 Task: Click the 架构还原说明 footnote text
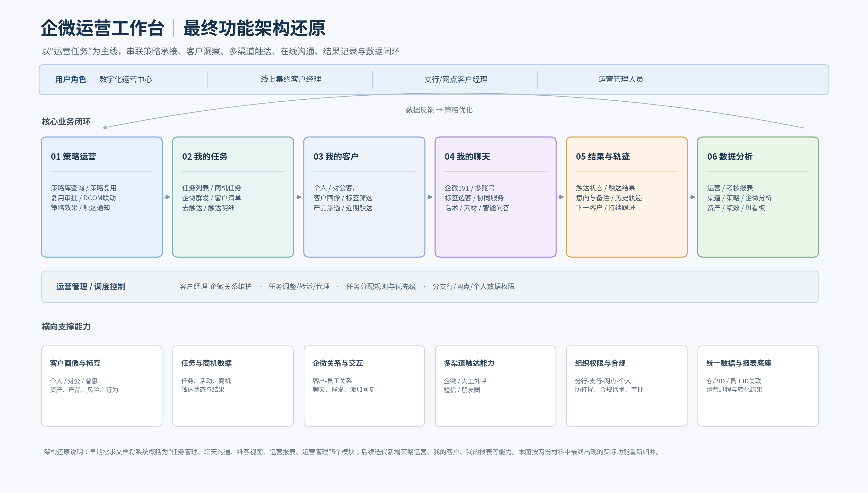(x=352, y=452)
